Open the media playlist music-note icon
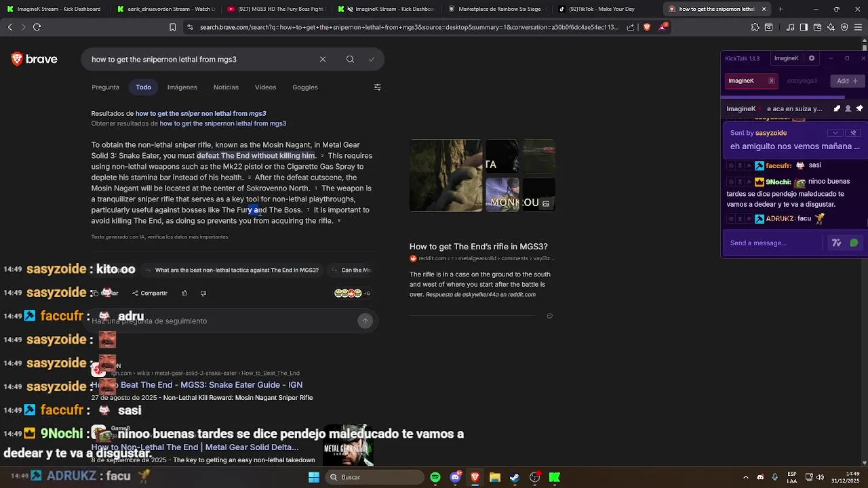Viewport: 868px width, 488px height. [x=791, y=27]
